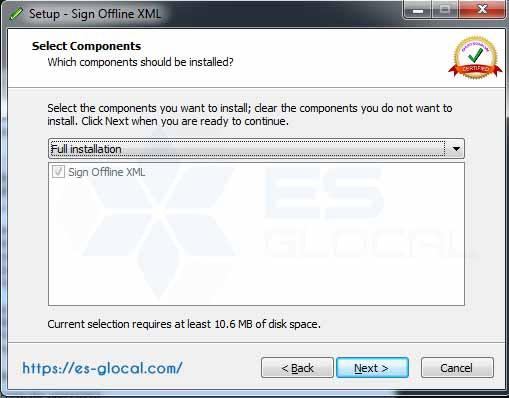The height and width of the screenshot is (398, 509).
Task: Click the green checkmark inside the badge
Action: coord(476,54)
